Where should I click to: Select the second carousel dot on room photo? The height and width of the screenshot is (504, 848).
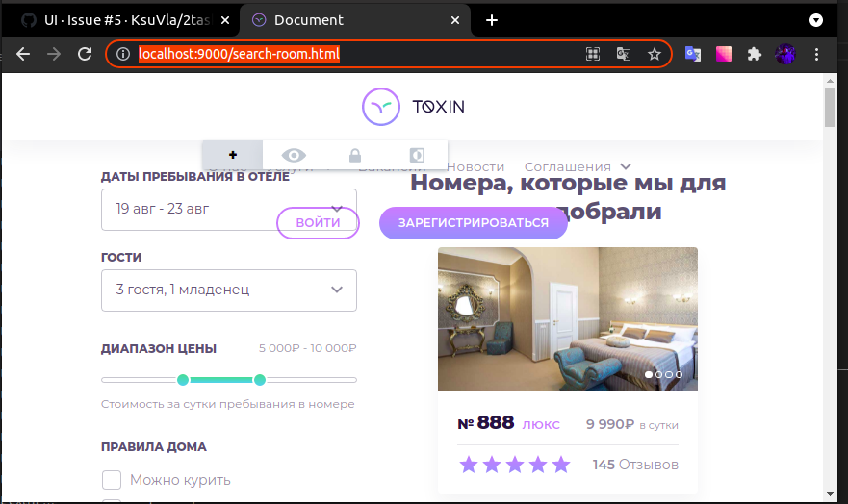(658, 374)
